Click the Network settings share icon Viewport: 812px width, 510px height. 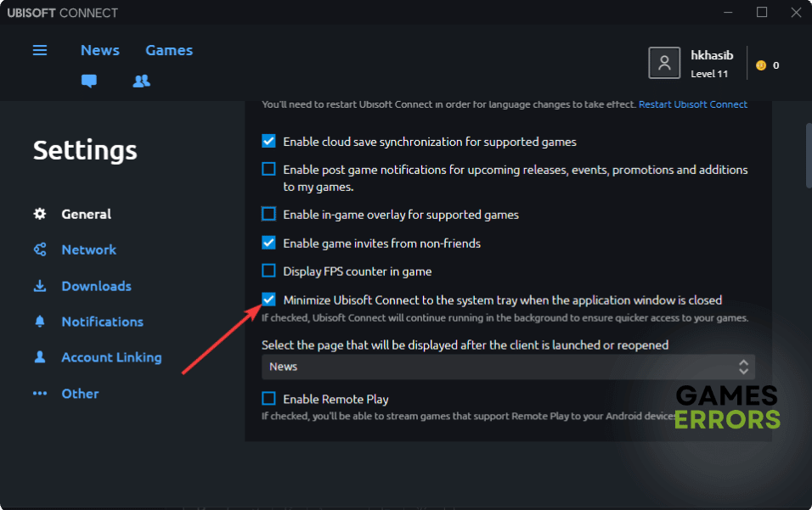[40, 249]
